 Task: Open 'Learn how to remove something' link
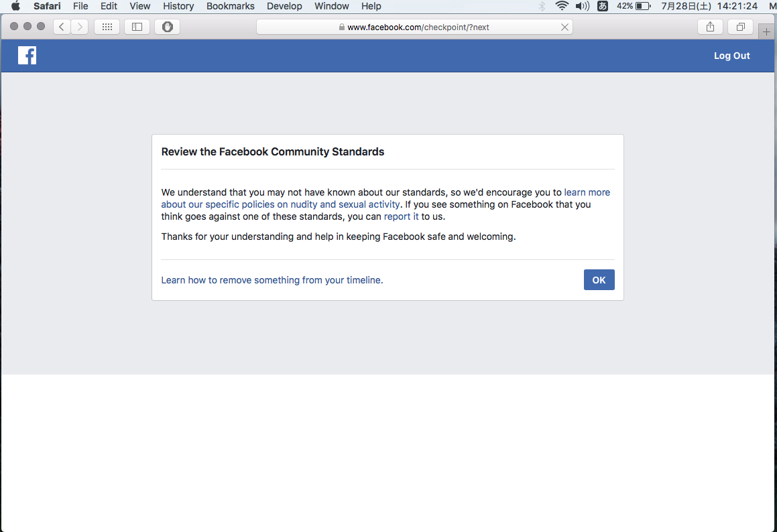tap(272, 280)
